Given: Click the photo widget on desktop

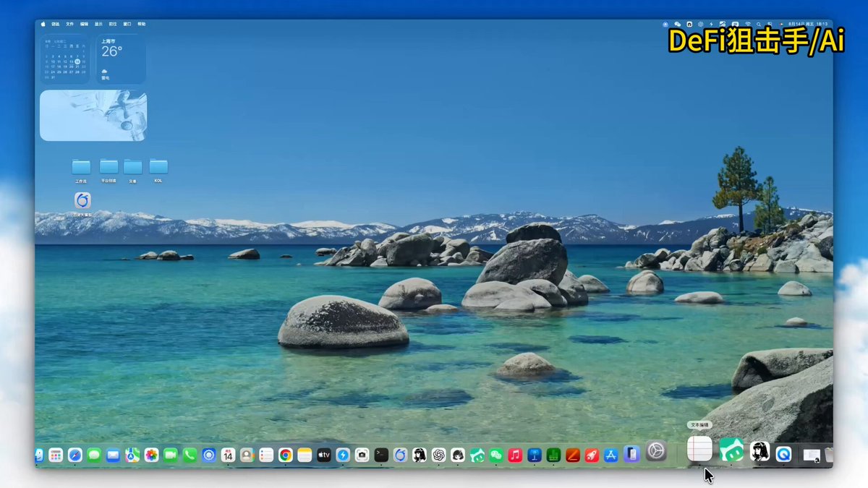Looking at the screenshot, I should click(x=93, y=116).
